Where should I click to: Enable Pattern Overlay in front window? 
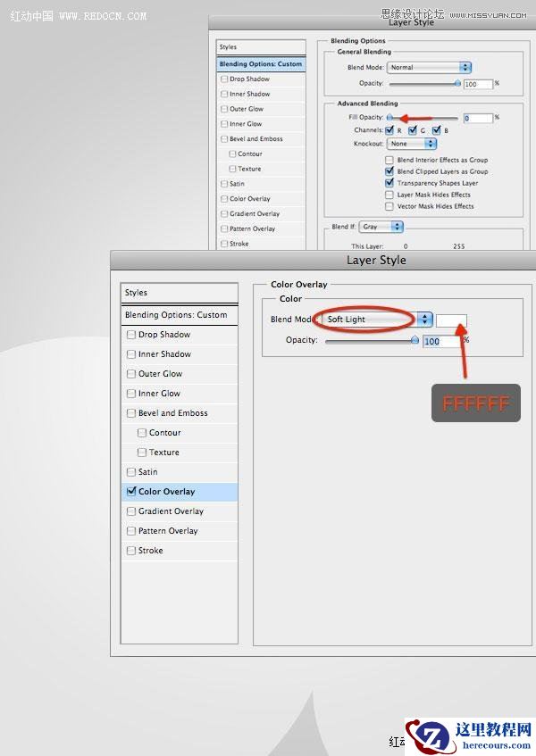[130, 531]
